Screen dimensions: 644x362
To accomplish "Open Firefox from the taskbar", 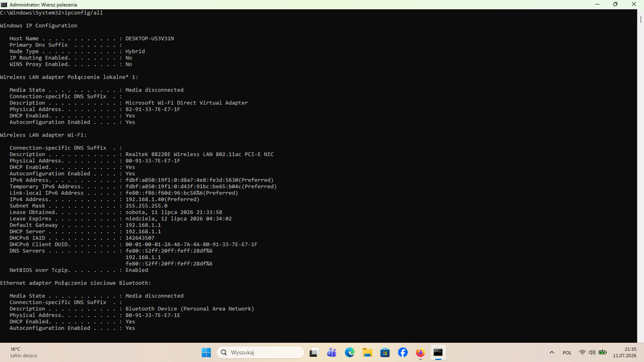I will pyautogui.click(x=420, y=352).
